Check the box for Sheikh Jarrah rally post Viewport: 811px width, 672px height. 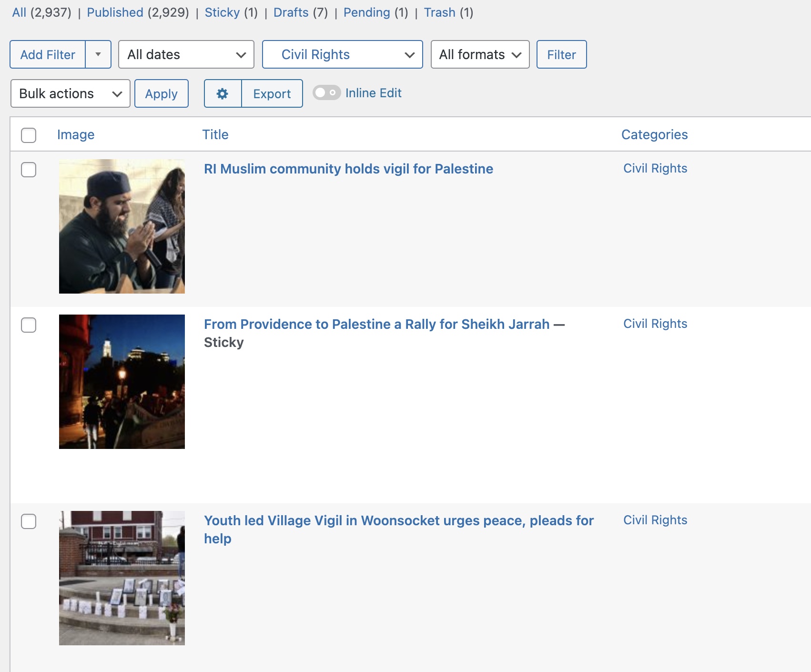[x=29, y=325]
